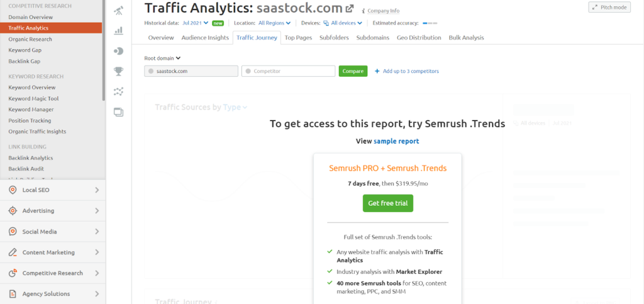The width and height of the screenshot is (644, 304).
Task: Switch to the Geo Distribution tab
Action: [419, 37]
